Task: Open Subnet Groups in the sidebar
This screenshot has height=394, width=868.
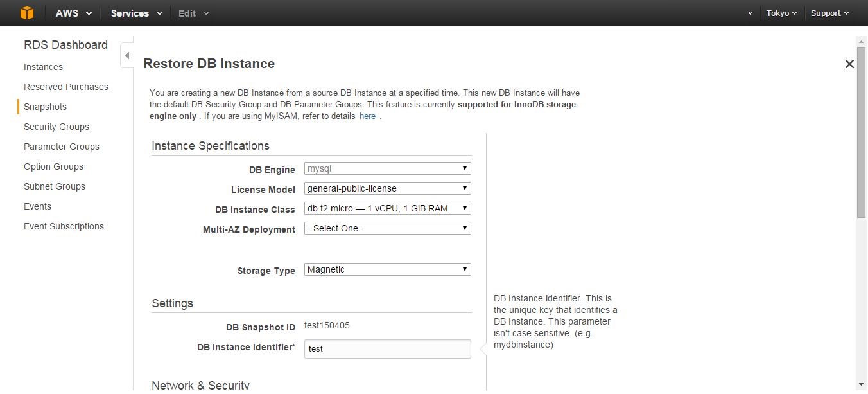Action: point(55,186)
